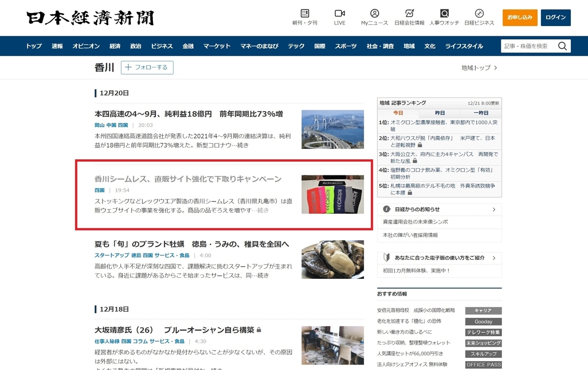
Task: Click the LIVE video camera icon
Action: (x=340, y=14)
